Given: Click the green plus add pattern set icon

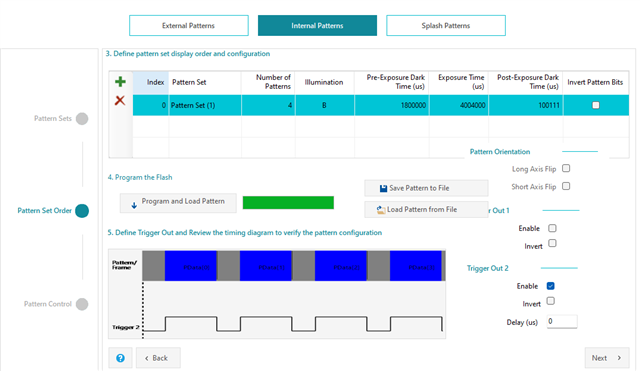Looking at the screenshot, I should click(120, 82).
